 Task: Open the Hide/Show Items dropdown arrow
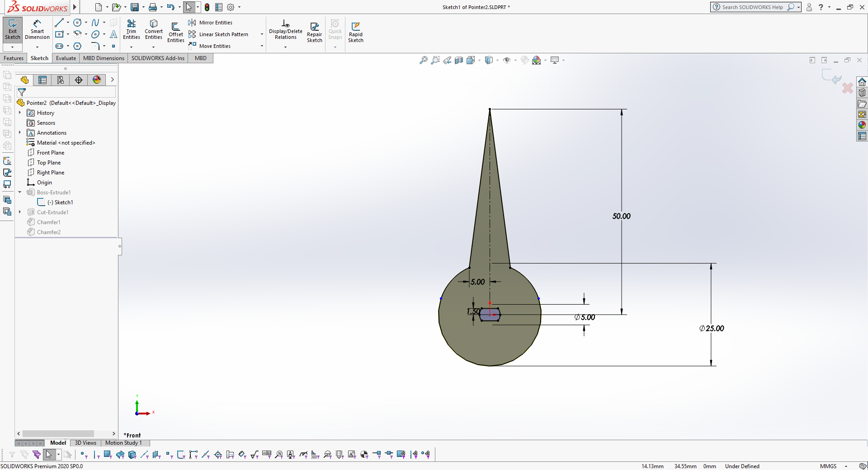[515, 60]
